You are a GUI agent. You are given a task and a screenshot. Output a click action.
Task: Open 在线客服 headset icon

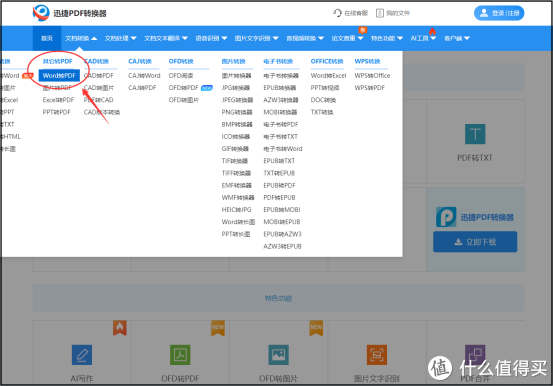tap(338, 13)
